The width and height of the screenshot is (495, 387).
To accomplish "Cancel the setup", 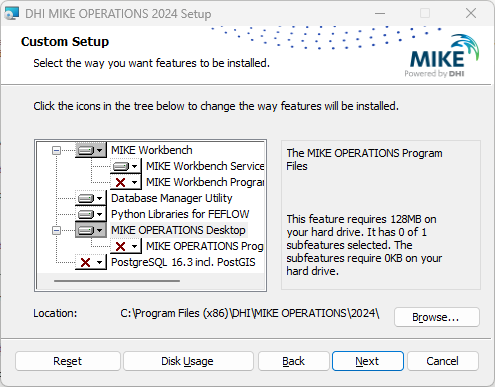I will (443, 361).
